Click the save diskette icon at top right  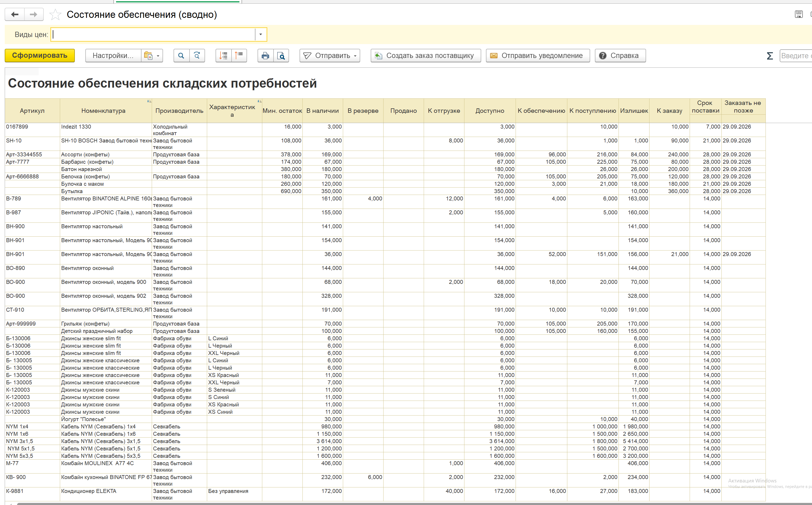[x=799, y=14]
